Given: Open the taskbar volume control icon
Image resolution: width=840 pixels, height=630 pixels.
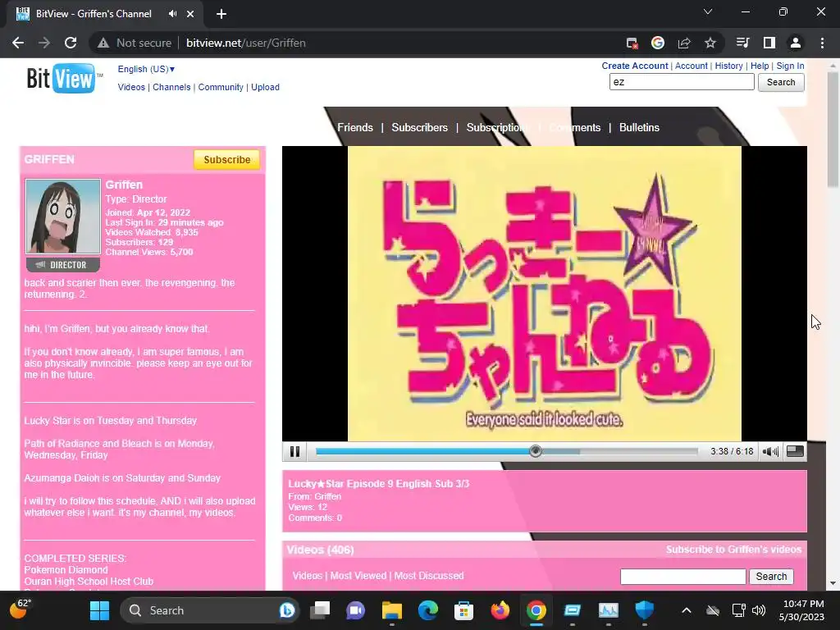Looking at the screenshot, I should click(759, 610).
